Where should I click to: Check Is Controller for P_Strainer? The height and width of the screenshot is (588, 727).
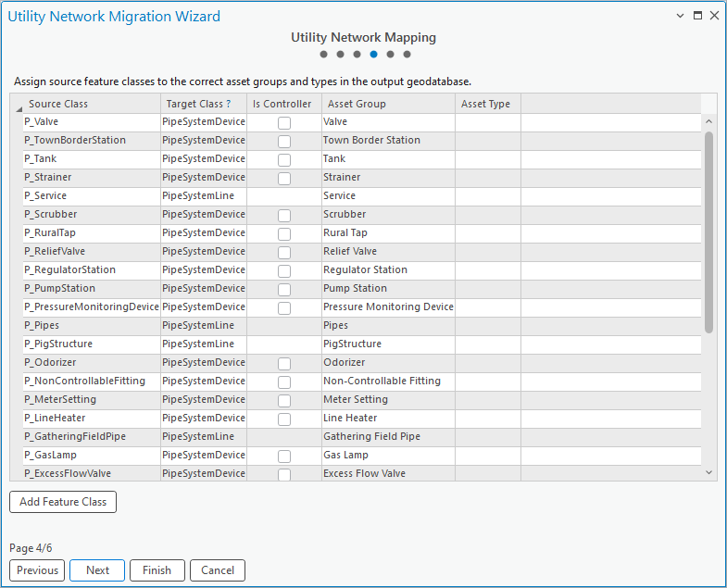coord(284,179)
